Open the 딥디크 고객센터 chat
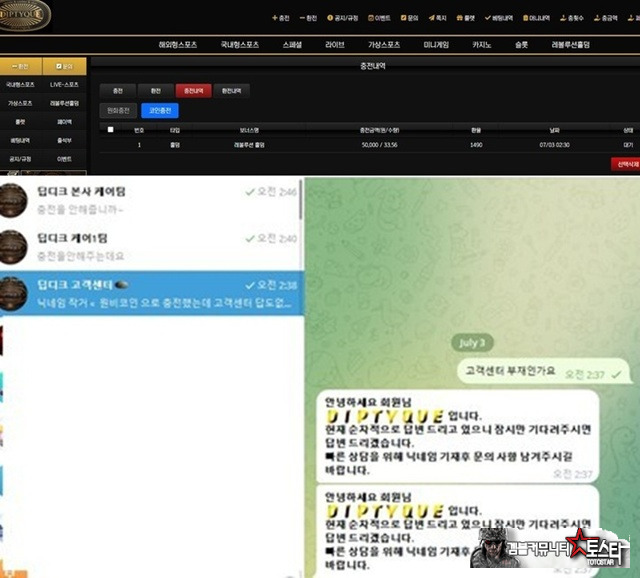This screenshot has height=578, width=640. 150,293
